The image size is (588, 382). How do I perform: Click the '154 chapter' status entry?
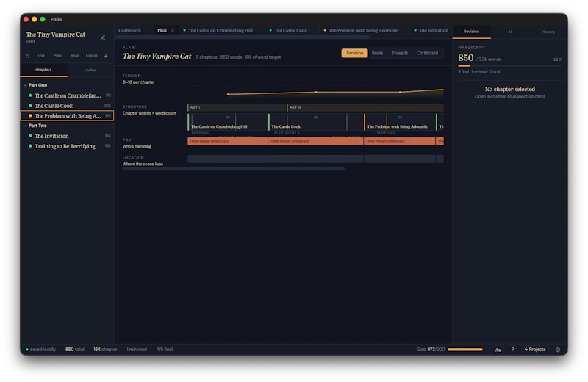coord(105,350)
